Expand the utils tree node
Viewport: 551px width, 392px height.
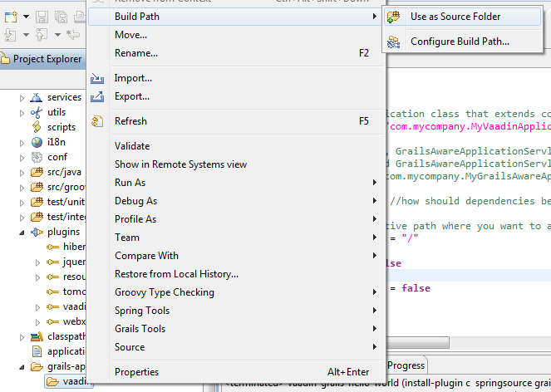tap(22, 113)
